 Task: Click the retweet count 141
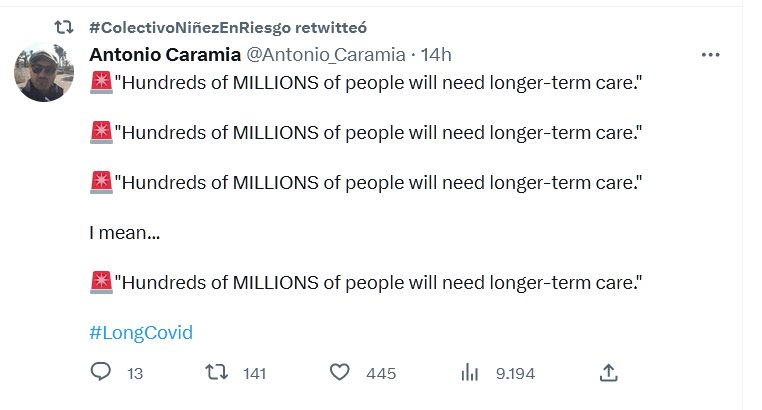(x=255, y=374)
